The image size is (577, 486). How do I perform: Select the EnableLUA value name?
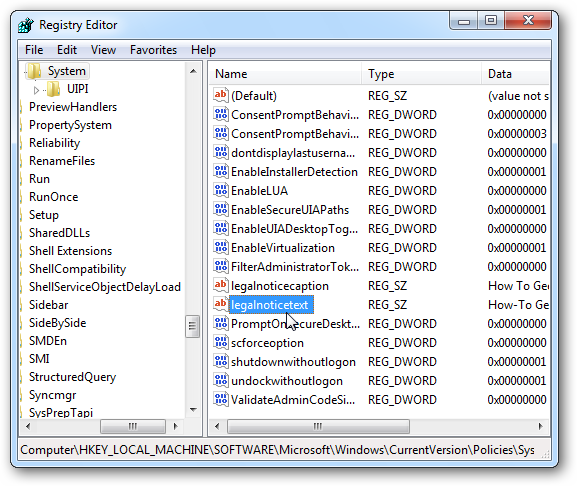pos(259,191)
